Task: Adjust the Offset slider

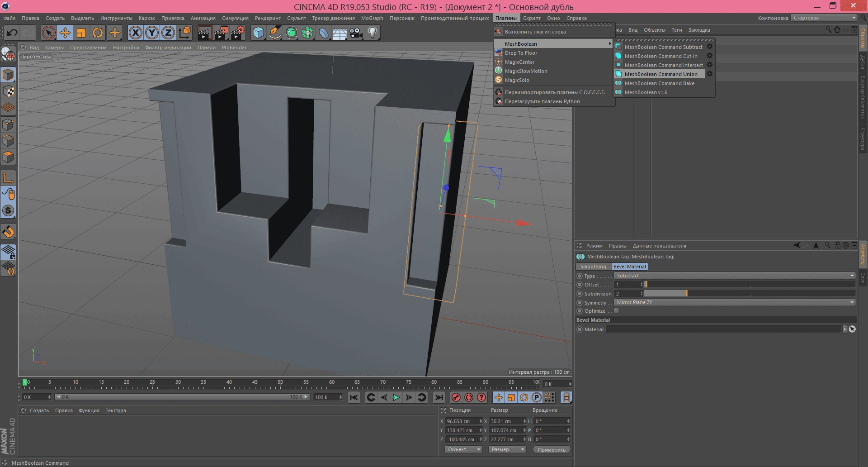Action: tap(750, 285)
